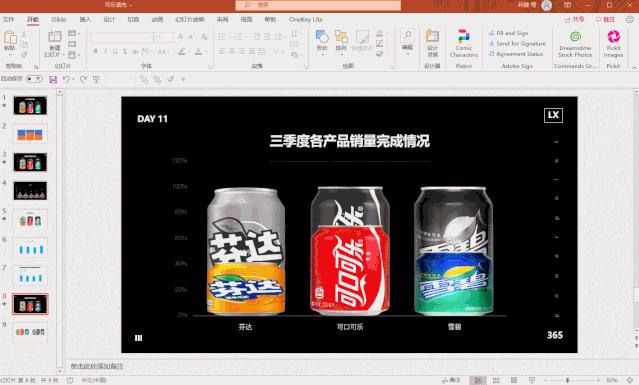
Task: Open Pickit Images add-in
Action: point(613,43)
